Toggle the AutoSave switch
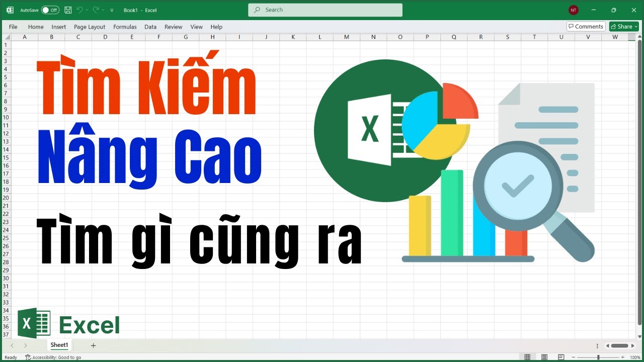The height and width of the screenshot is (362, 644). (x=50, y=10)
